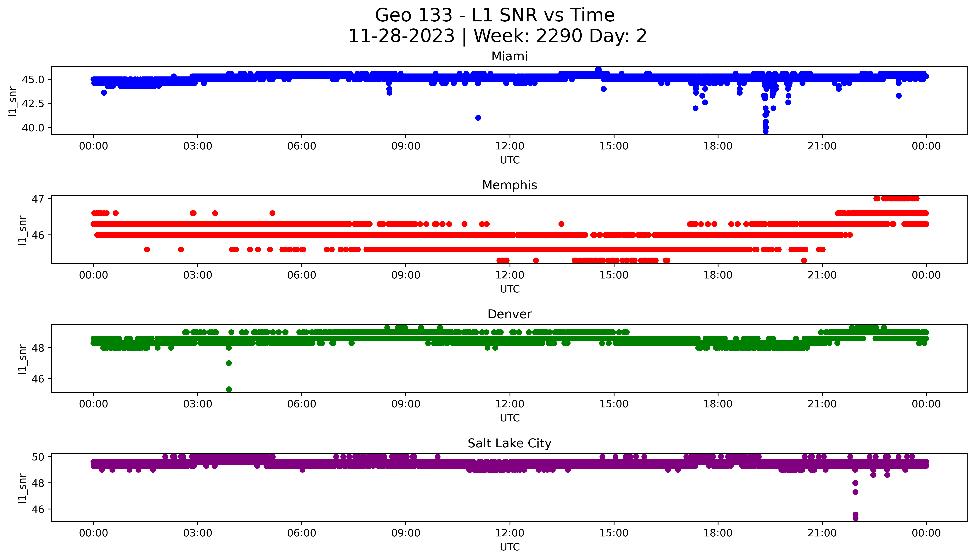975x560 pixels.
Task: Click the 03:00 x-tick label of the Miami plot
Action: pyautogui.click(x=198, y=146)
